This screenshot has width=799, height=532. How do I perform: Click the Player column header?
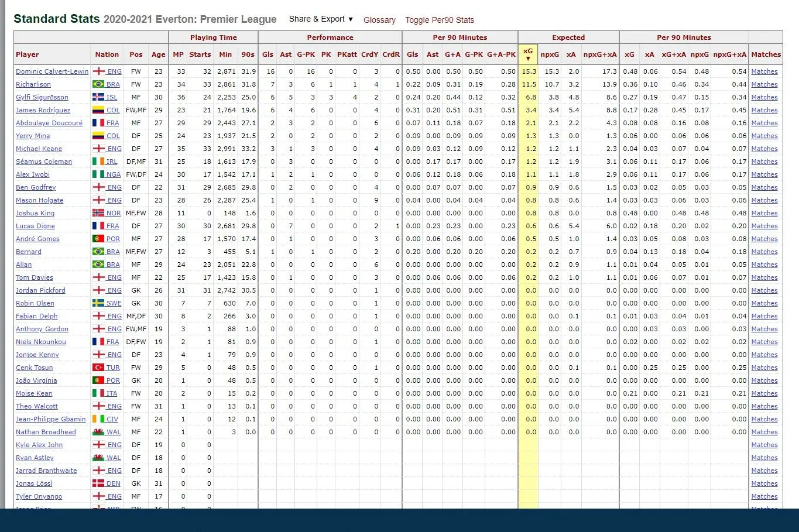click(x=28, y=54)
